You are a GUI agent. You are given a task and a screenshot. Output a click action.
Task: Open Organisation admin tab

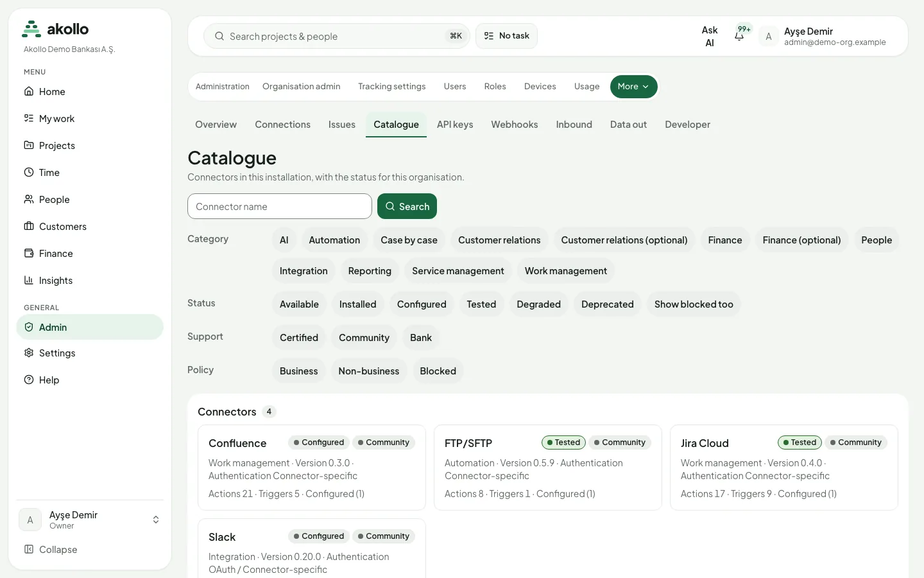pyautogui.click(x=302, y=87)
